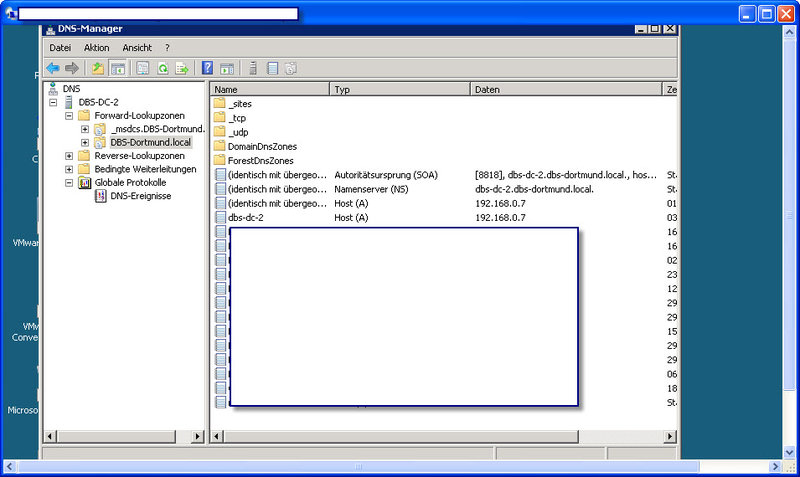Click the DBS-DC-2 server icon in tree
The height and width of the screenshot is (477, 800).
68,102
